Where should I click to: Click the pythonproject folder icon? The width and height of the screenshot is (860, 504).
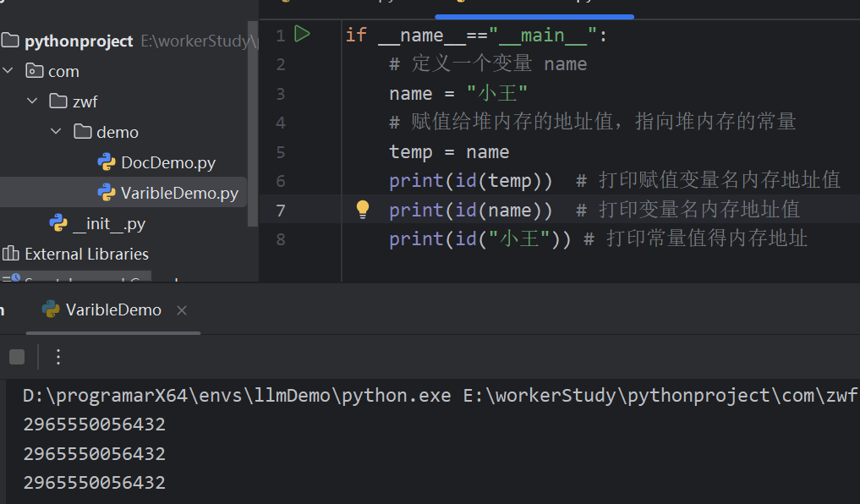pyautogui.click(x=10, y=40)
